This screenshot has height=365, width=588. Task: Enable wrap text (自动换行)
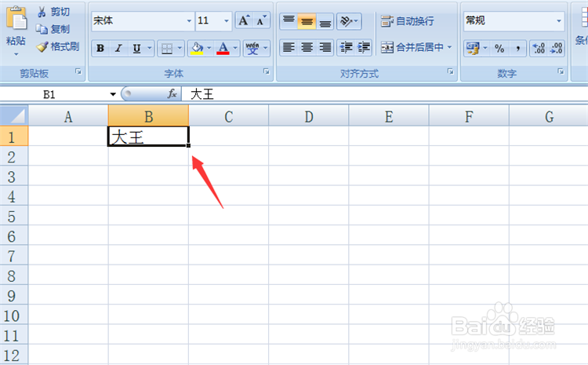[x=408, y=21]
